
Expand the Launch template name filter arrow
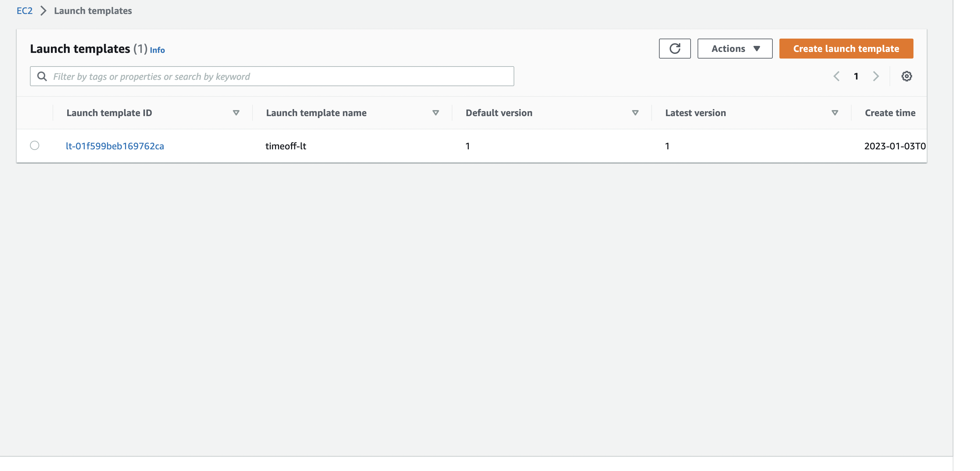(435, 113)
